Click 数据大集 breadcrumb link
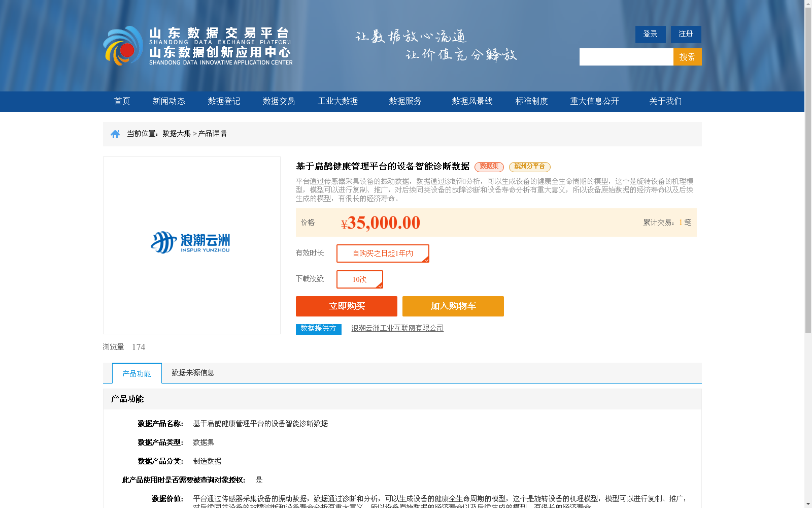812x508 pixels. (x=177, y=134)
